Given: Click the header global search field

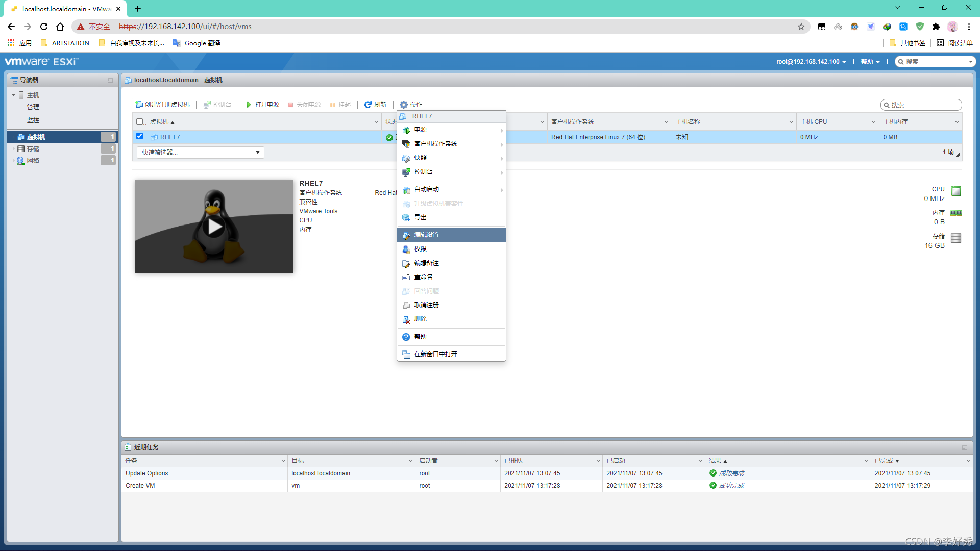Looking at the screenshot, I should pos(935,62).
